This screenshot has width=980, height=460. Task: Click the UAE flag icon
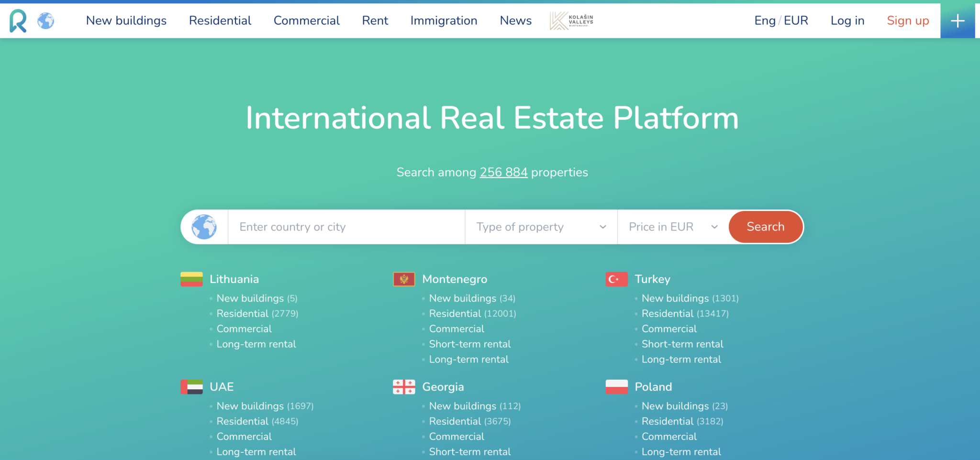click(x=191, y=386)
